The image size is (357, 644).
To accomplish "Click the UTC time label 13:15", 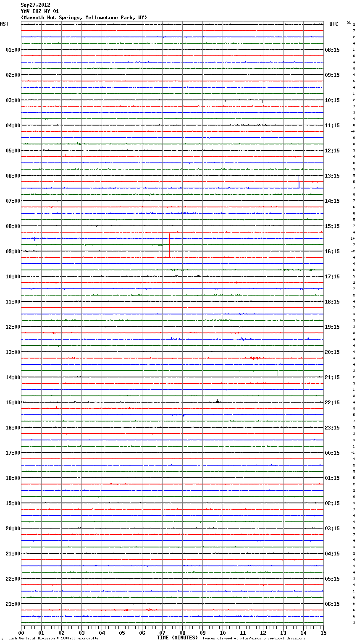I will point(332,176).
